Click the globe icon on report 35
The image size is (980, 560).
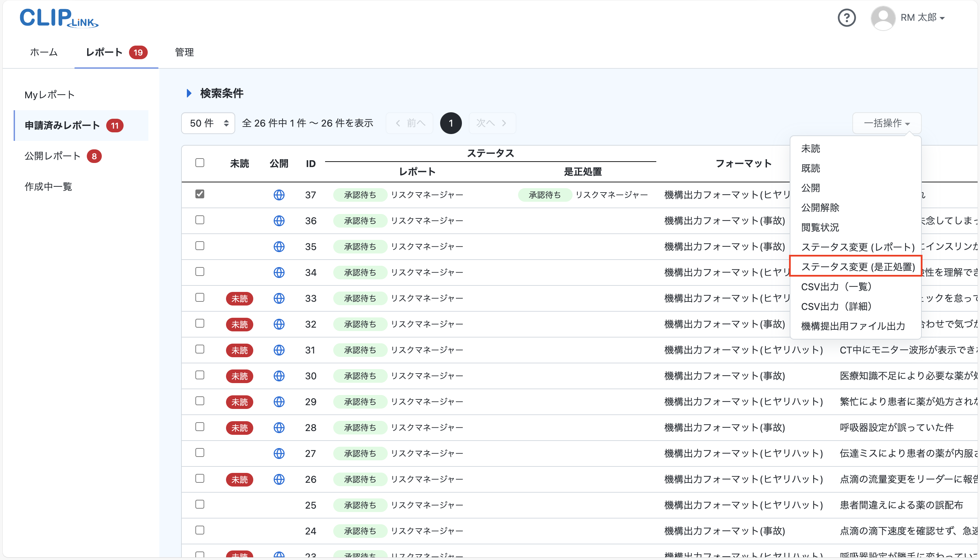tap(279, 247)
